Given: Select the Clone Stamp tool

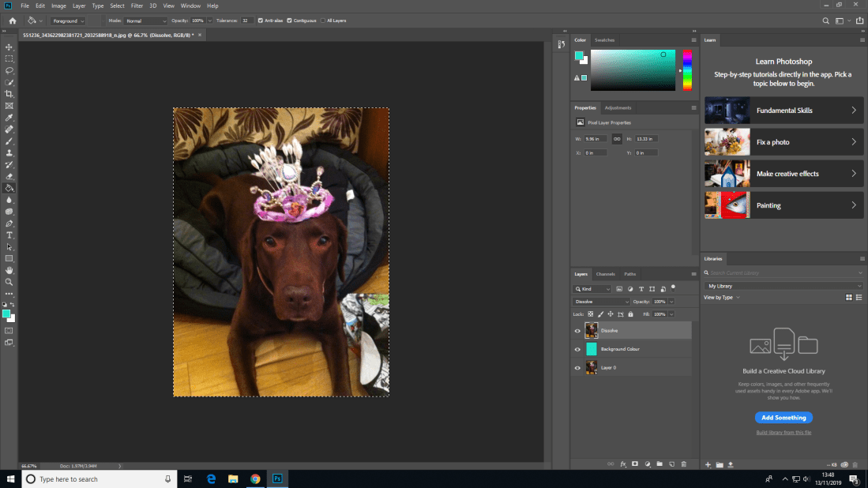Looking at the screenshot, I should point(9,152).
